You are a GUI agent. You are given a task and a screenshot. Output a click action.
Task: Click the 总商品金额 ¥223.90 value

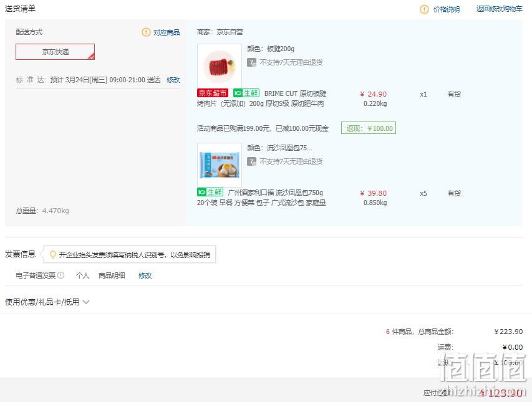pyautogui.click(x=508, y=332)
